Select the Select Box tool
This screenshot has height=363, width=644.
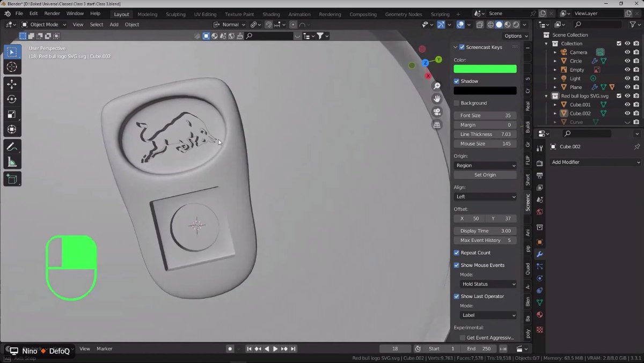tap(12, 52)
